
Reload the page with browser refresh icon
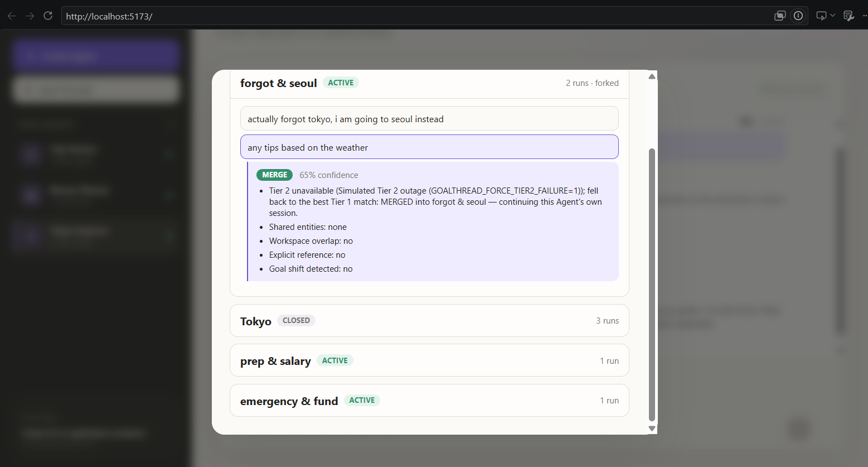pos(48,16)
